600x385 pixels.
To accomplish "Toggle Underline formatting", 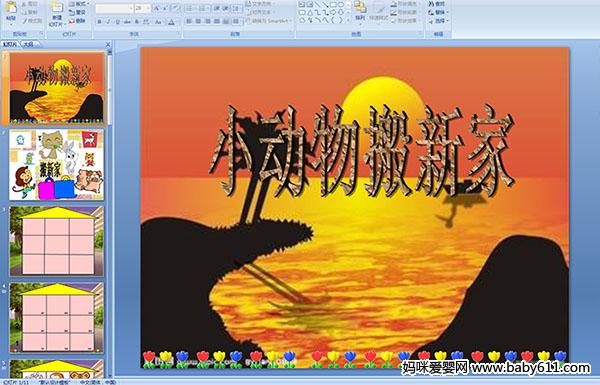I will 117,22.
